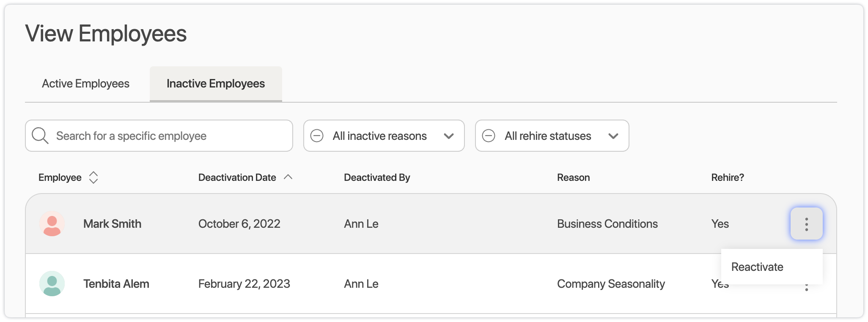This screenshot has height=322, width=868.
Task: Click the magnifying glass search icon
Action: click(x=40, y=136)
